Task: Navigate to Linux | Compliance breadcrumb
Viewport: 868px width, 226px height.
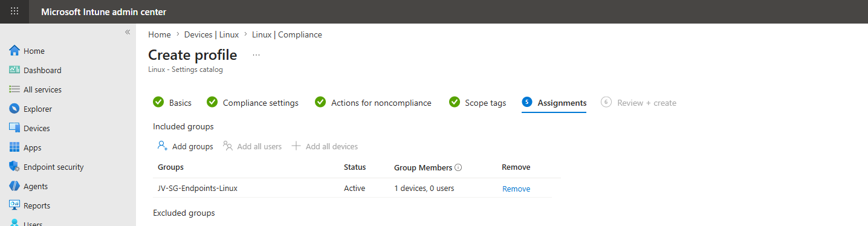Action: [287, 34]
